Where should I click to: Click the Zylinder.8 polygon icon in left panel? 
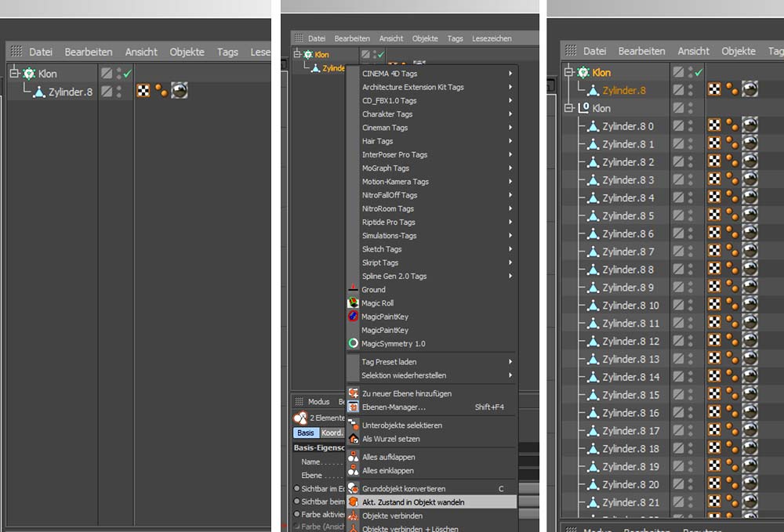pyautogui.click(x=39, y=92)
